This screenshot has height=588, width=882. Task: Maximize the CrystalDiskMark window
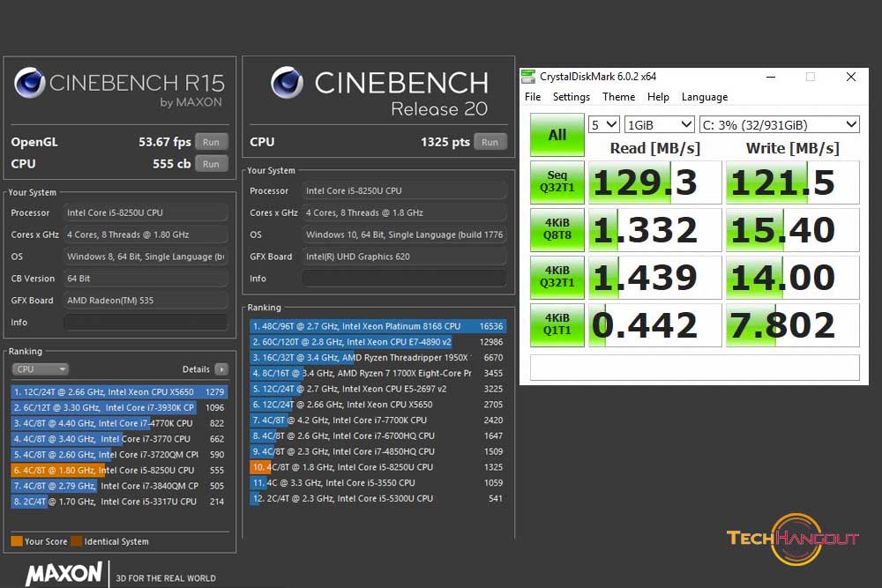pyautogui.click(x=811, y=77)
